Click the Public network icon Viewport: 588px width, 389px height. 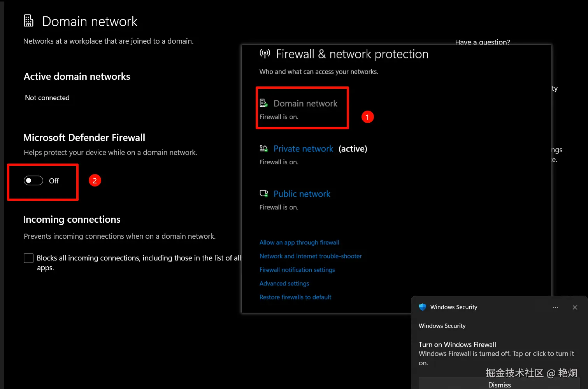click(263, 194)
